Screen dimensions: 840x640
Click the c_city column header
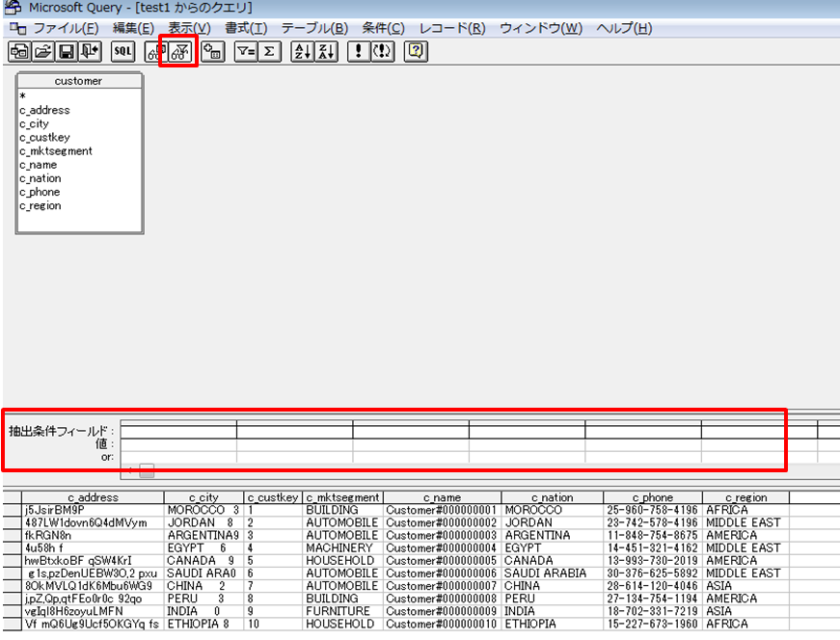click(x=203, y=497)
